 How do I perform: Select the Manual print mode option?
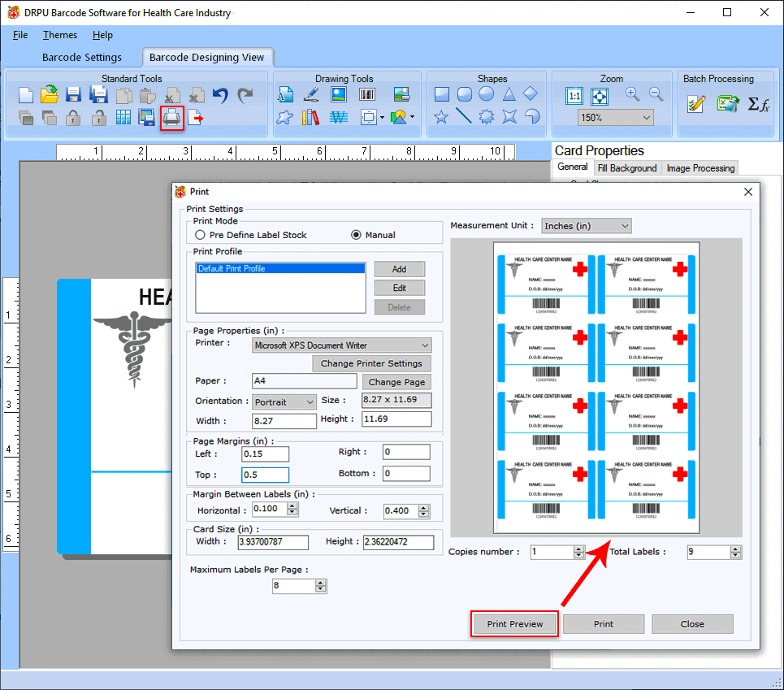coord(356,235)
